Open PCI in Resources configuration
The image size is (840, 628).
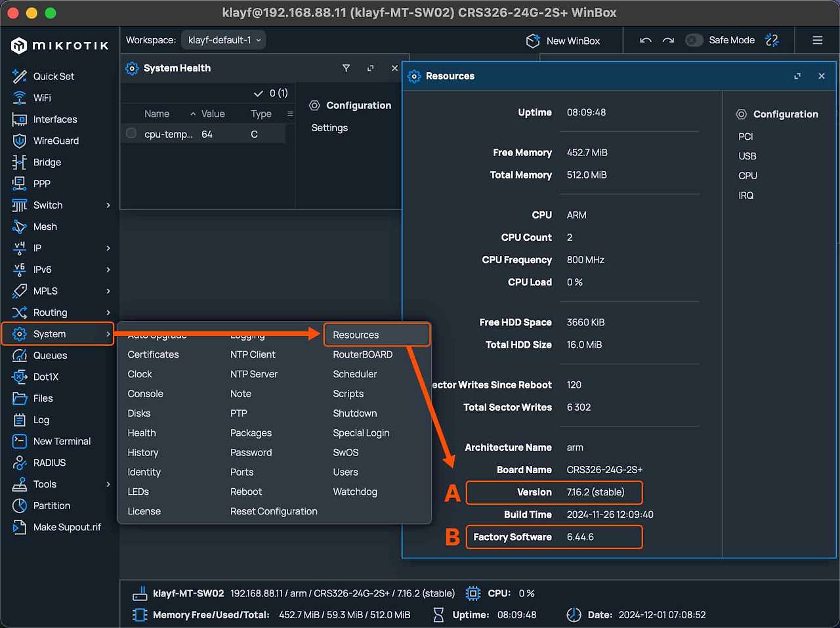tap(745, 136)
